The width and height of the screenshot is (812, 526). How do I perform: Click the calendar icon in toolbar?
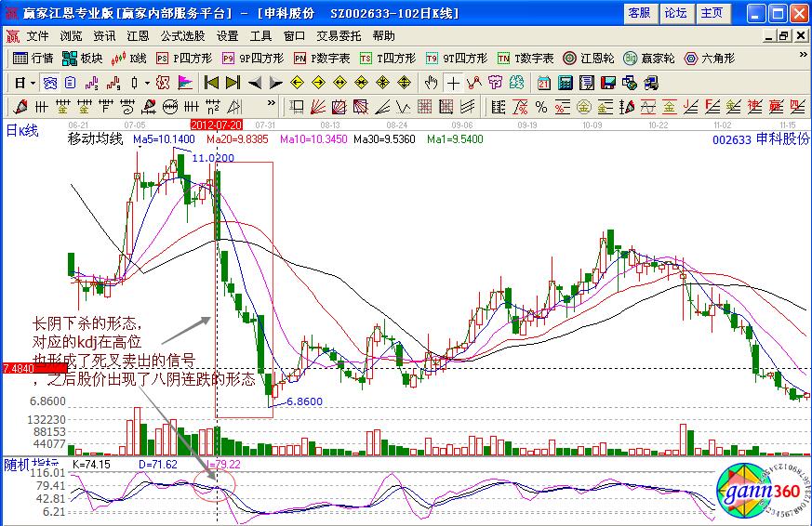[x=544, y=82]
